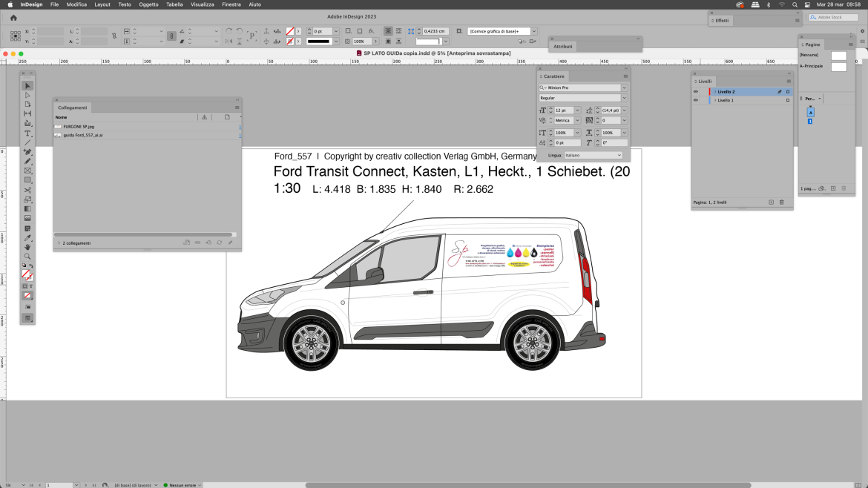Screen dimensions: 868x488
Task: Select the Page tool
Action: [27, 105]
